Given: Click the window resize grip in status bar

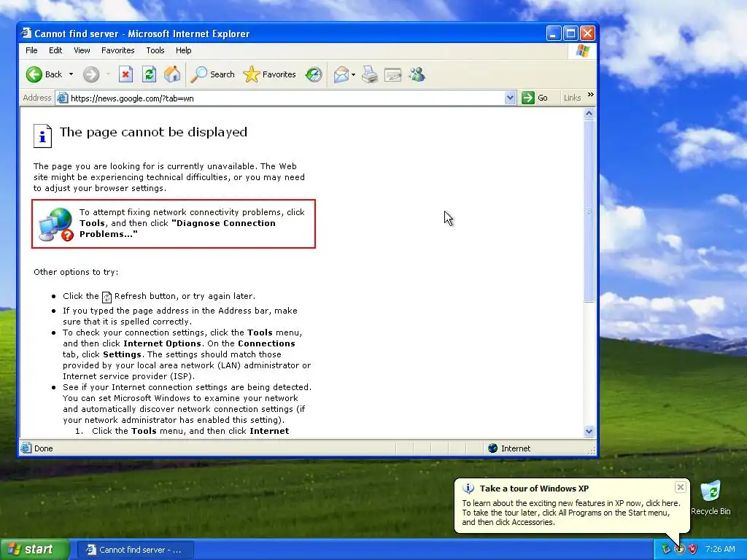Looking at the screenshot, I should pos(592,450).
